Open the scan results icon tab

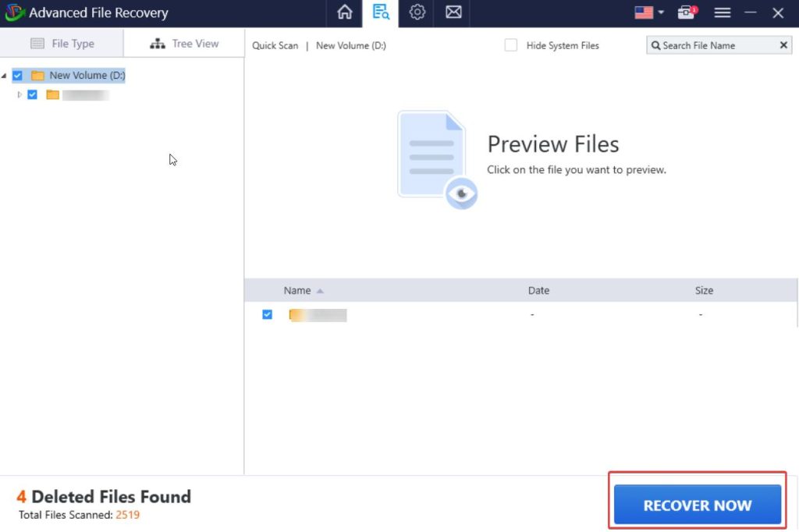pos(381,12)
